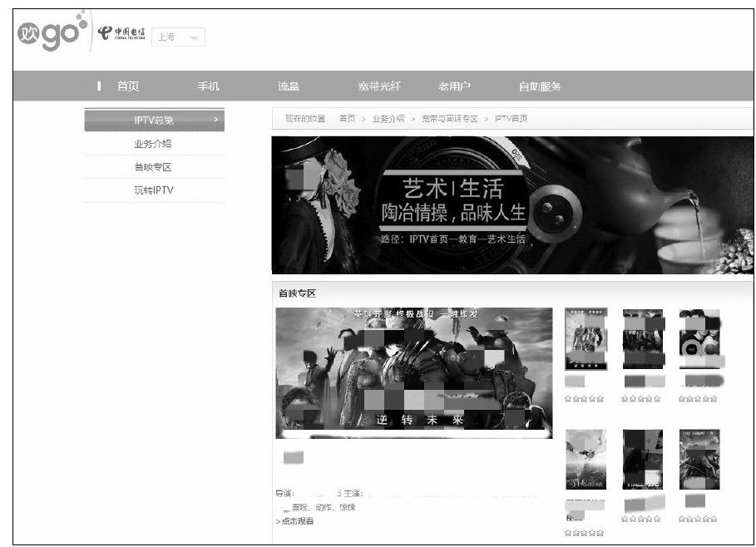Open the 手机 navigation tab
The height and width of the screenshot is (547, 756).
[208, 86]
